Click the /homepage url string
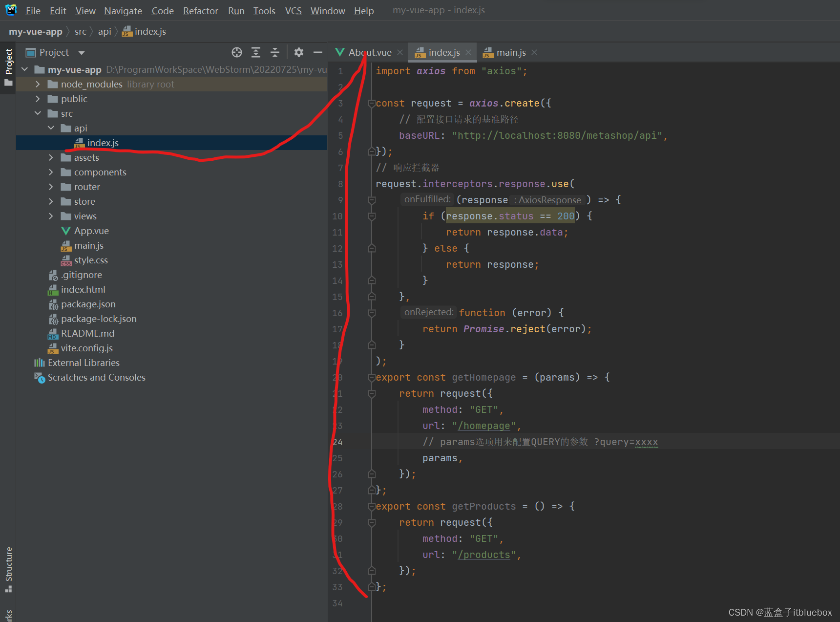The height and width of the screenshot is (622, 840). (484, 426)
